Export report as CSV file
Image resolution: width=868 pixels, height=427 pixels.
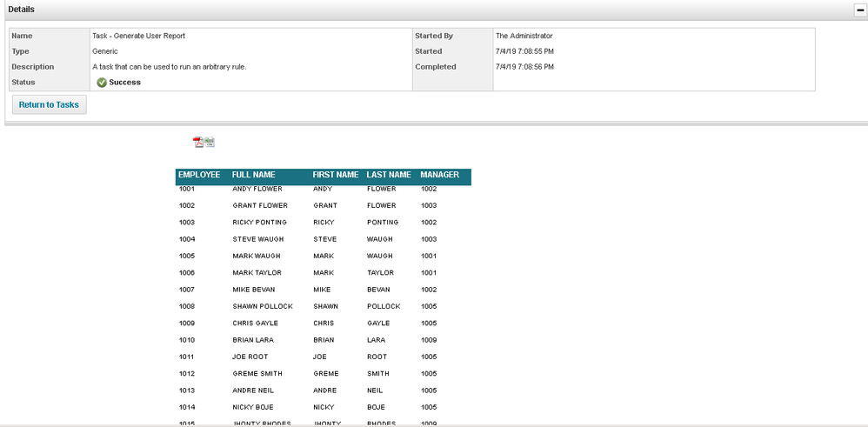(210, 143)
